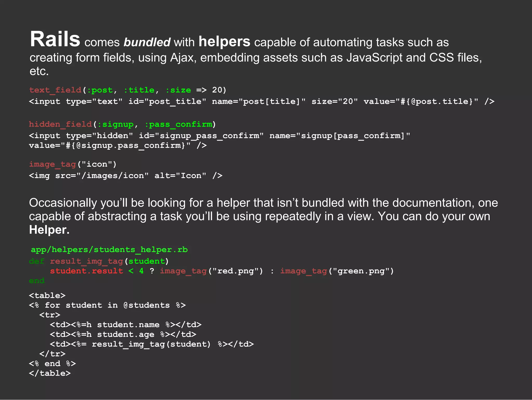
Task: Click the line starting "creating form fields, using Ajax"
Action: click(x=256, y=58)
